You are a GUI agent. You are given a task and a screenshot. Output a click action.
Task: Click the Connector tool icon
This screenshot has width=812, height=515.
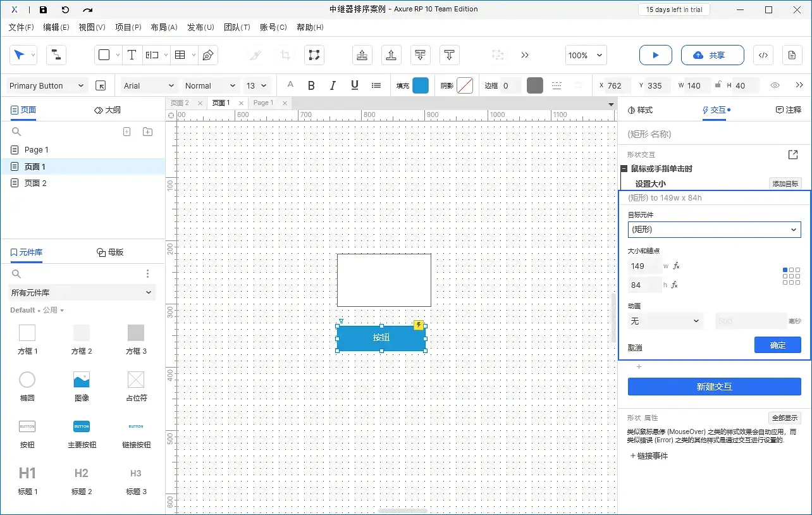point(56,55)
